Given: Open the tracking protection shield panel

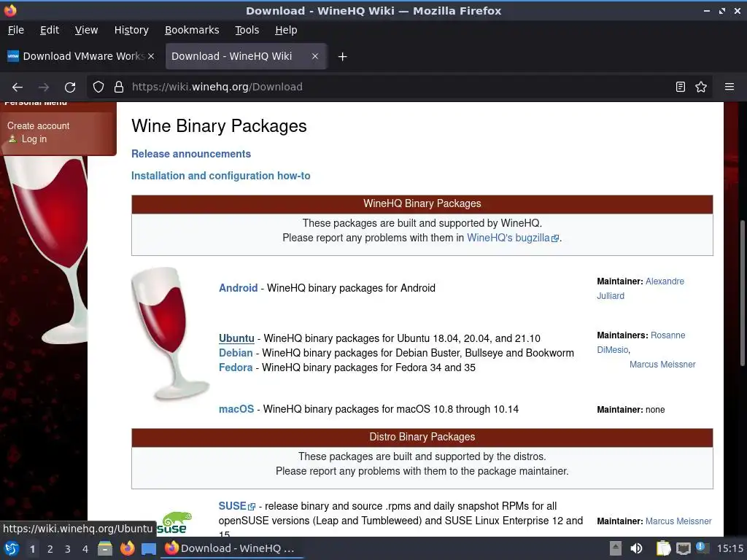Looking at the screenshot, I should click(x=98, y=87).
